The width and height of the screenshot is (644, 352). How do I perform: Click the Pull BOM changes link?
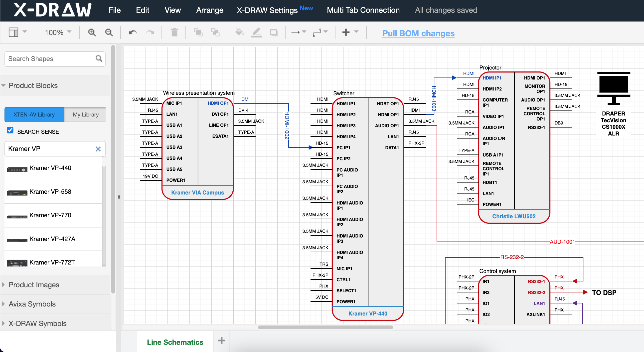418,33
